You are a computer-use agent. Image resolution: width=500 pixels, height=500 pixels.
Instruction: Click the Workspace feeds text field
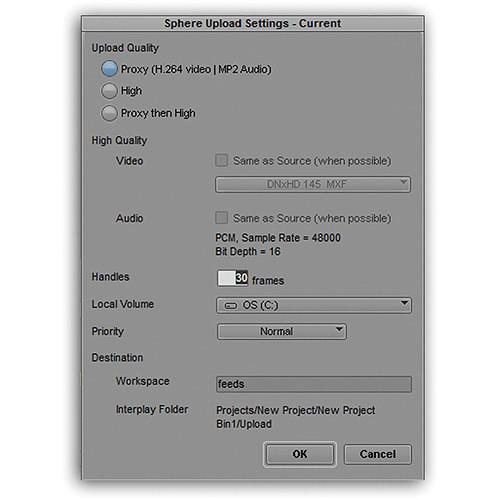(314, 384)
